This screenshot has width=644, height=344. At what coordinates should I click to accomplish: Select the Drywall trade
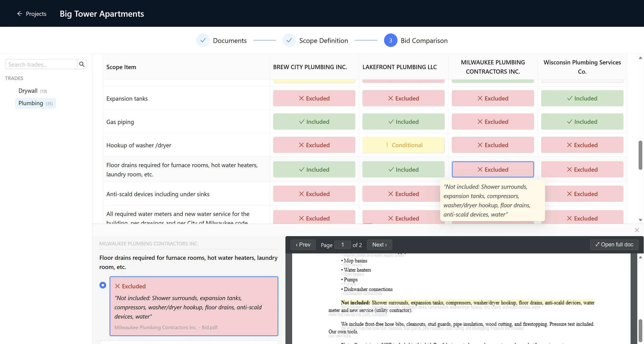point(32,91)
